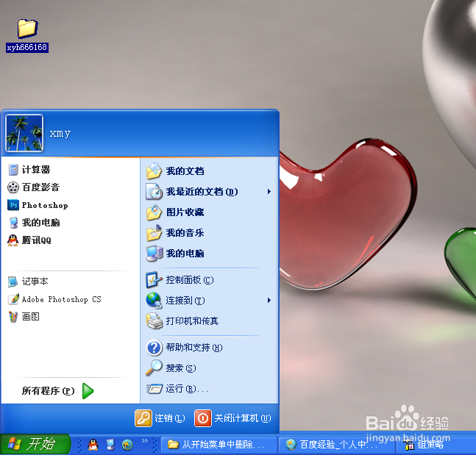The height and width of the screenshot is (455, 476).
Task: Click 运行(R)... label
Action: [x=187, y=389]
